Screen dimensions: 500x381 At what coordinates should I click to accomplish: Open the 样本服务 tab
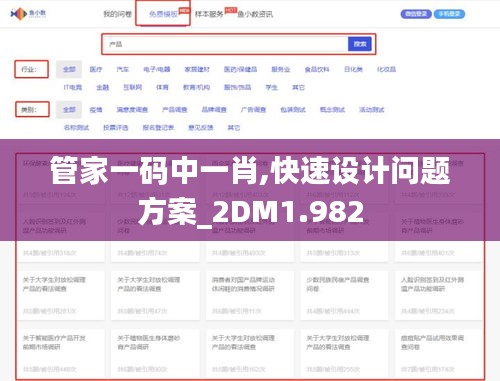coord(209,14)
